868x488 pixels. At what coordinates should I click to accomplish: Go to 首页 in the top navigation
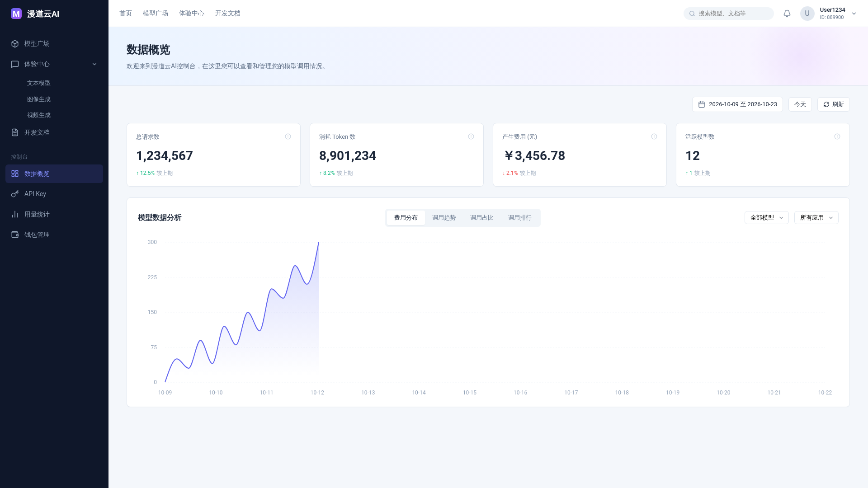coord(126,14)
